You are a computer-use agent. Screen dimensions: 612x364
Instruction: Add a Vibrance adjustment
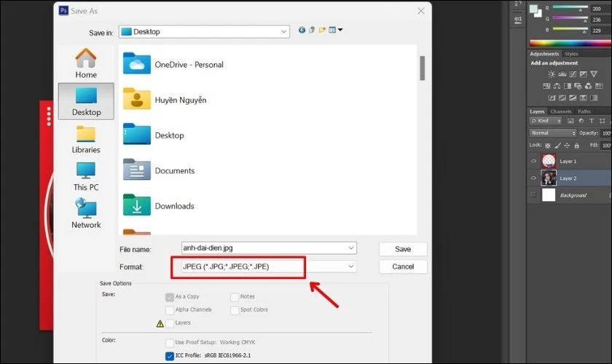click(x=594, y=74)
